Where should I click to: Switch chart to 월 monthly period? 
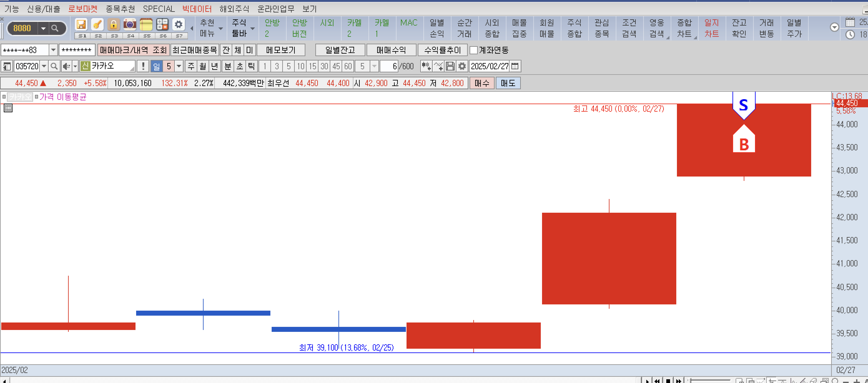click(203, 66)
